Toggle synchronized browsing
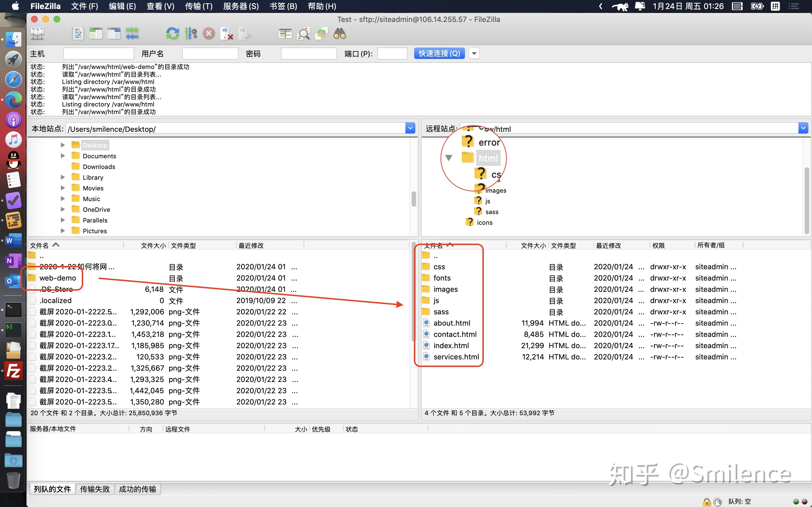 [321, 33]
